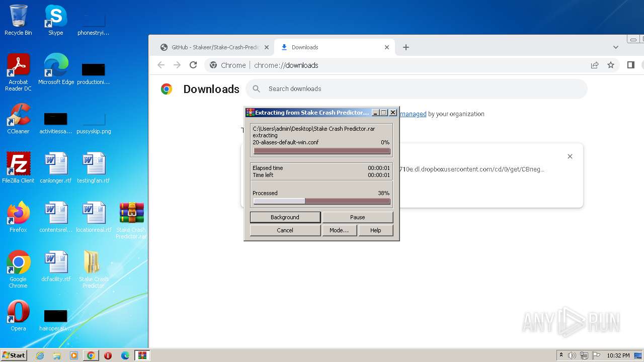Click the current file 0% progress bar
The width and height of the screenshot is (644, 362).
click(322, 151)
